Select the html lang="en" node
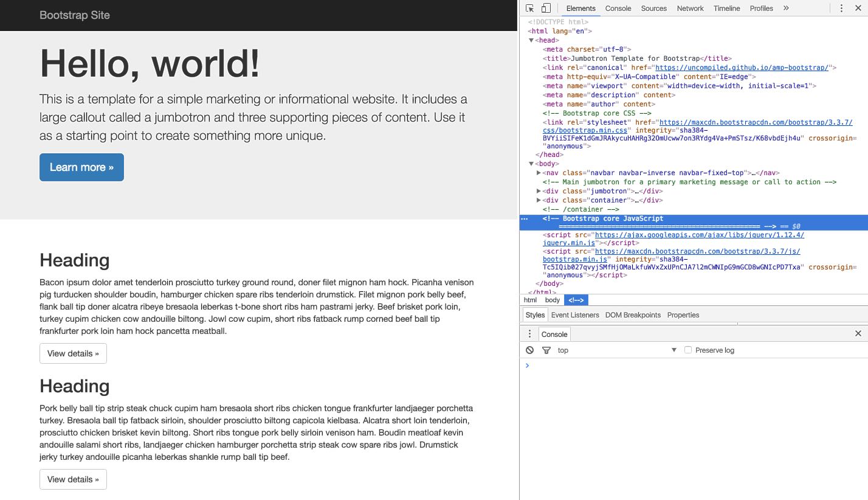 [x=560, y=31]
